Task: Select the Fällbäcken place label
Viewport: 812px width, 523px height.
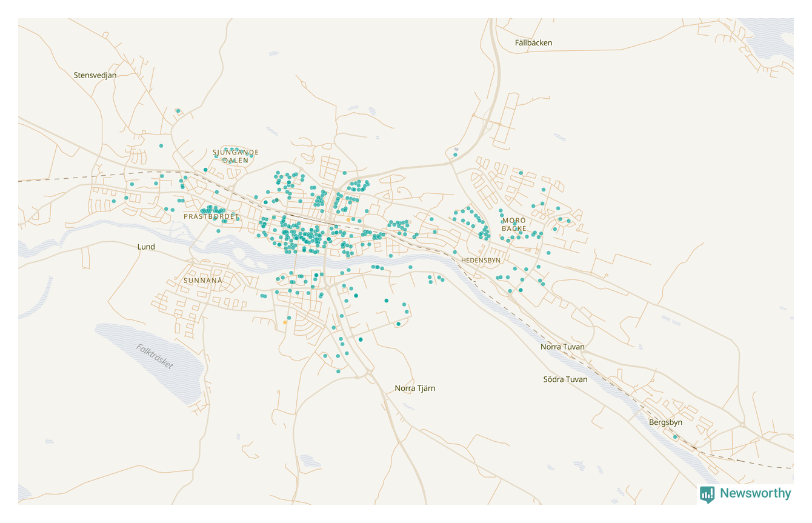Action: point(533,43)
